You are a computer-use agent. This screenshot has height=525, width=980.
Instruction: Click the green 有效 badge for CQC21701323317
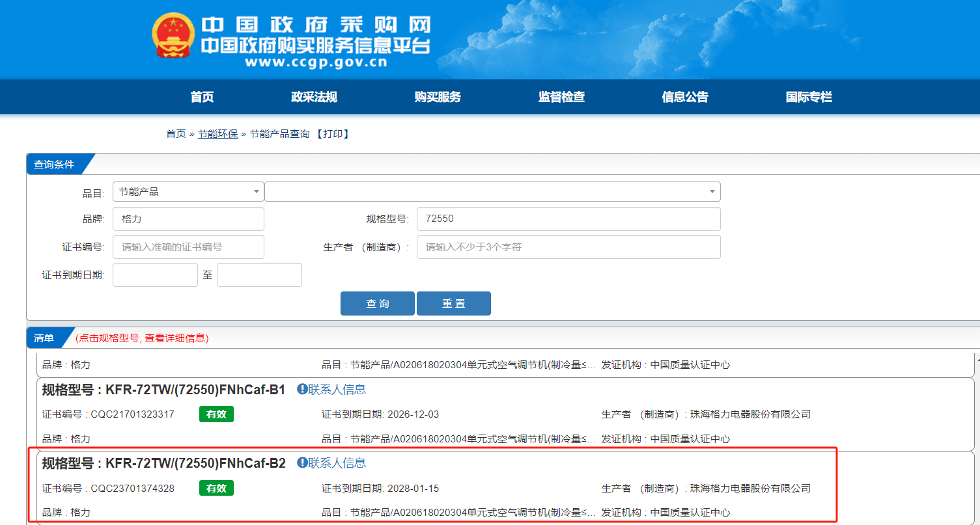(216, 414)
